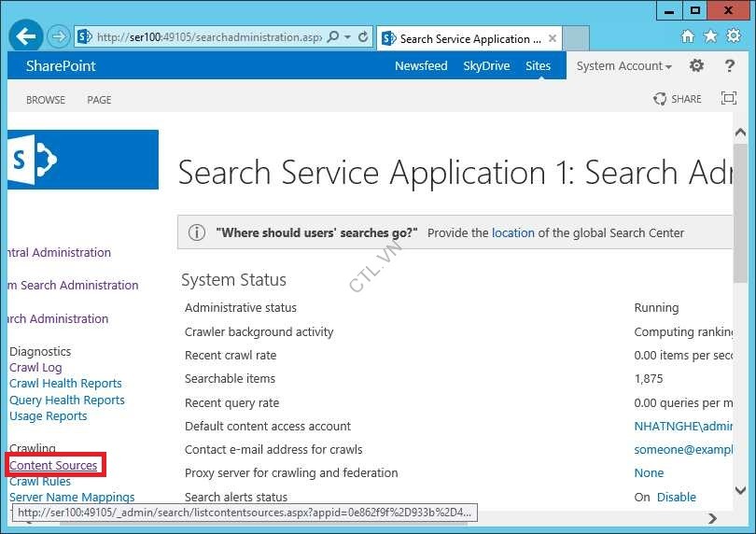
Task: Click the SharePoint brand label
Action: (61, 65)
